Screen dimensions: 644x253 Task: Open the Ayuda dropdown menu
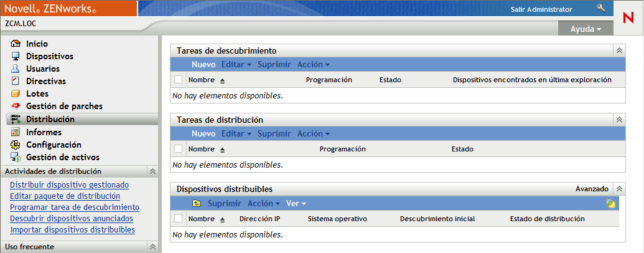pos(586,29)
